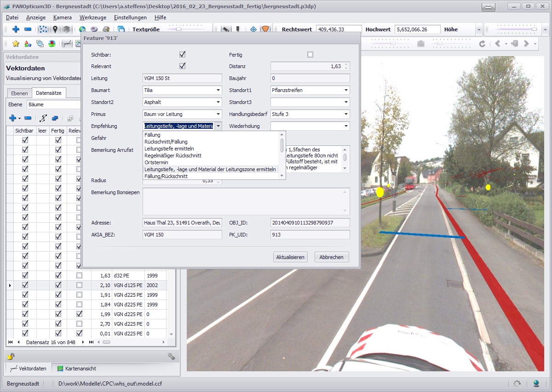
Task: Click the refresh arrow icon in toolbar
Action: (x=482, y=44)
